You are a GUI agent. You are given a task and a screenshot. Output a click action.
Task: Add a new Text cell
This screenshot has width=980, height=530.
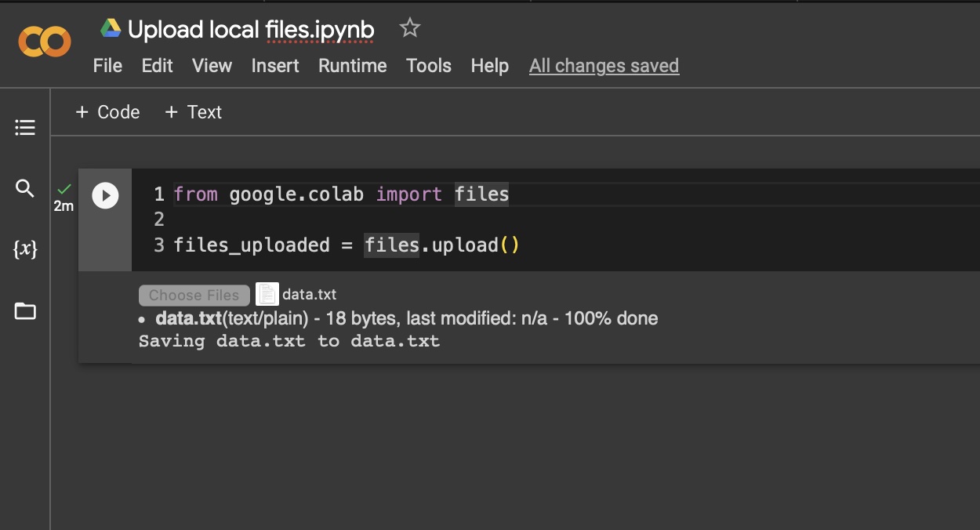click(x=193, y=112)
